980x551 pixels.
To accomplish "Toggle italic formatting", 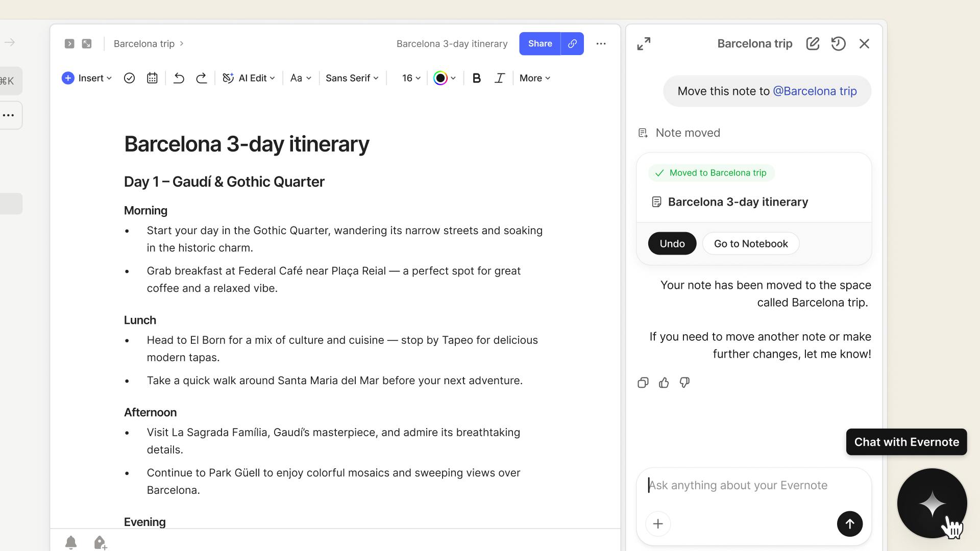I will pyautogui.click(x=500, y=78).
